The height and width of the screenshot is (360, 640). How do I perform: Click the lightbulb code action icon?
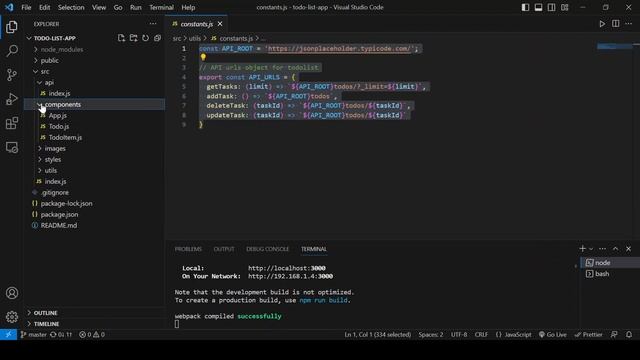[203, 58]
